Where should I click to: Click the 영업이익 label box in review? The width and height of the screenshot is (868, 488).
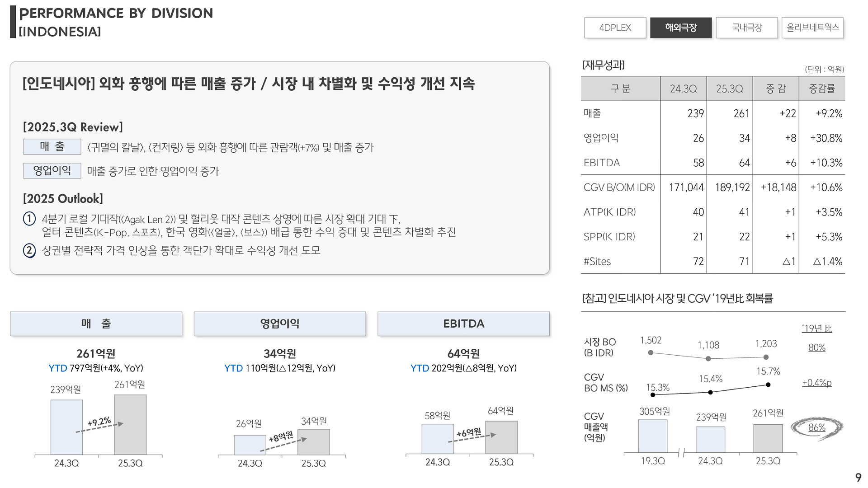point(52,170)
